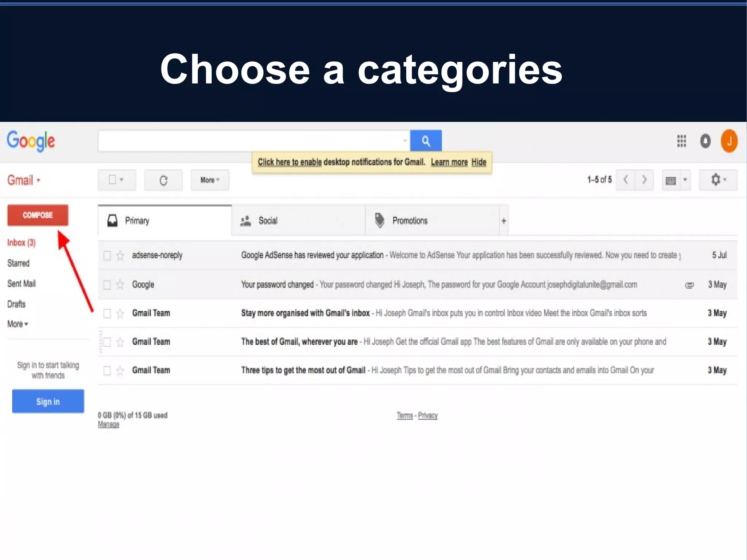Open the Google apps grid
The height and width of the screenshot is (560, 747).
tap(681, 141)
